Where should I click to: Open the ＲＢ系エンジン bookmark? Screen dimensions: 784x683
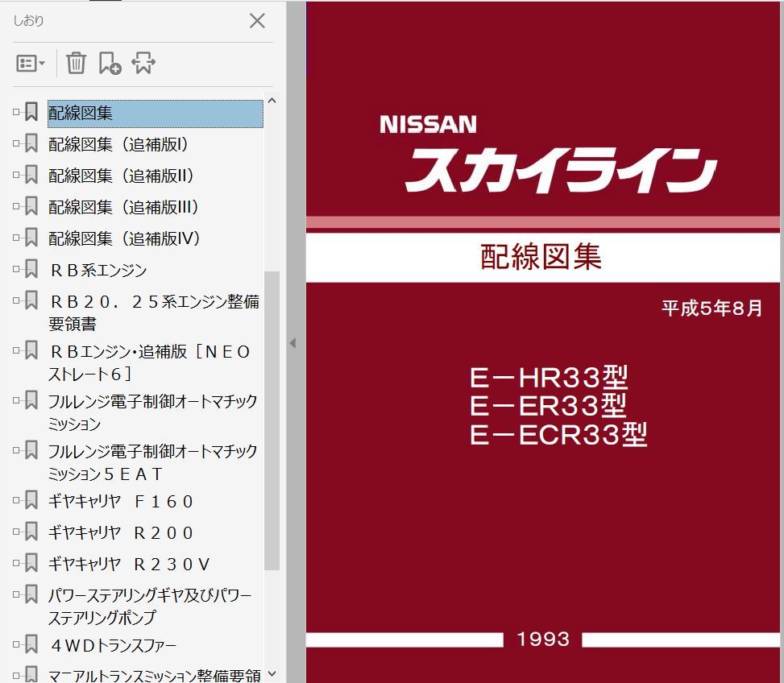97,271
